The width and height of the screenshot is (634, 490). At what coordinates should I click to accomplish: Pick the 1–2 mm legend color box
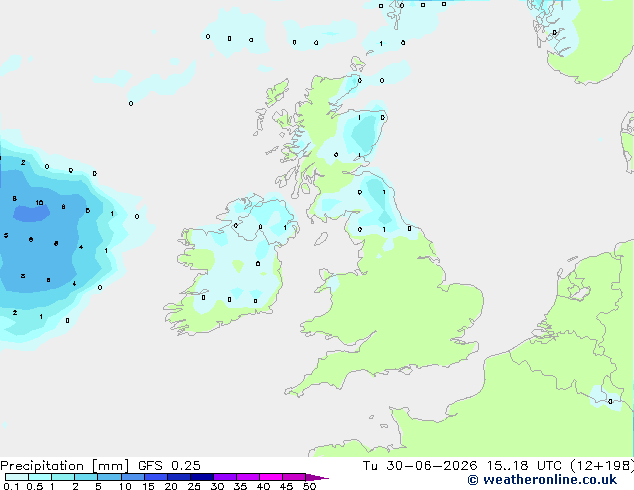click(x=63, y=477)
